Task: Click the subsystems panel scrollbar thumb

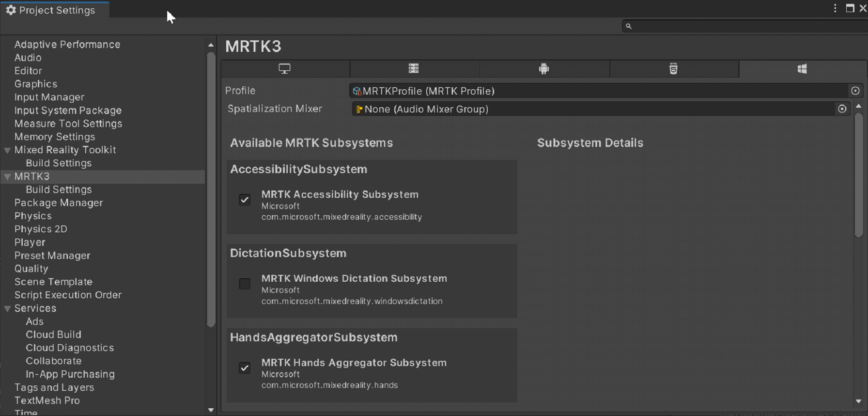Action: pos(858,175)
